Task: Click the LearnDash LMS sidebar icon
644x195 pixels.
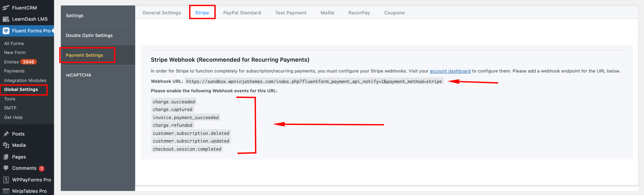Action: (x=6, y=19)
